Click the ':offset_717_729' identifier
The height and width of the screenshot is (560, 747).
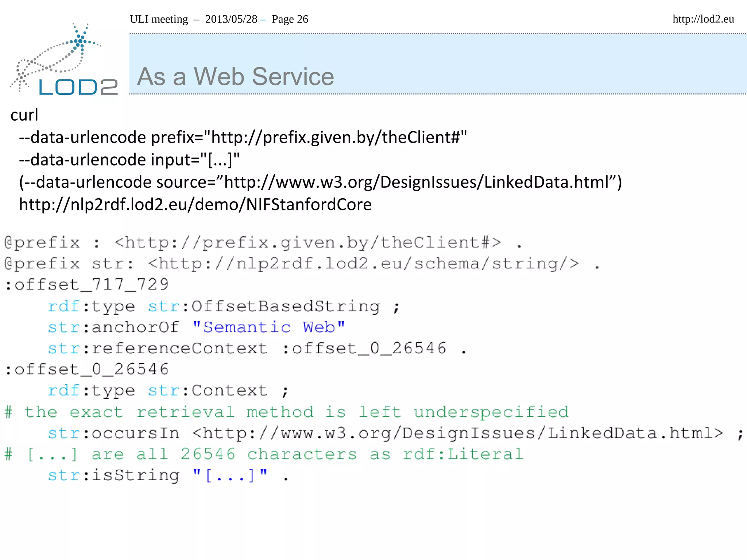pyautogui.click(x=86, y=284)
